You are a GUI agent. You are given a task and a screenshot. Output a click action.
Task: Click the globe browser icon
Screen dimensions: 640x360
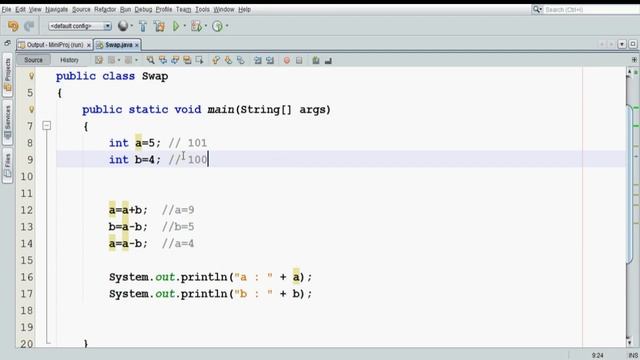tap(122, 26)
